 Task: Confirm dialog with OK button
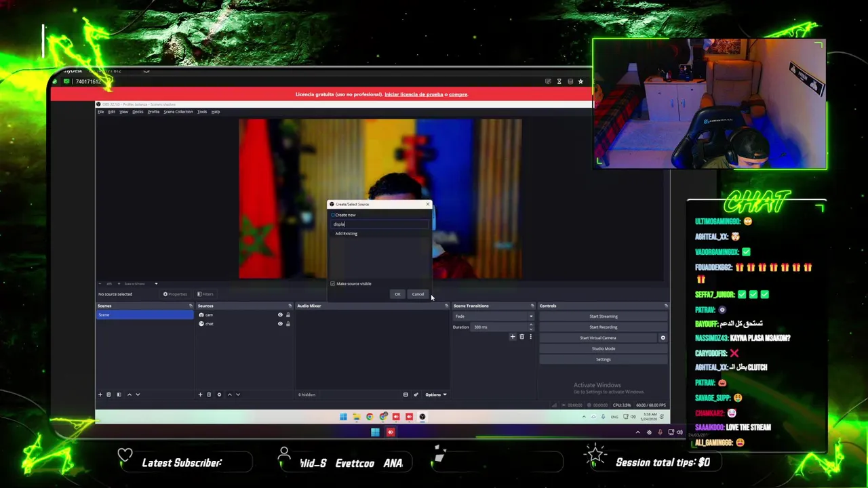[x=397, y=294]
